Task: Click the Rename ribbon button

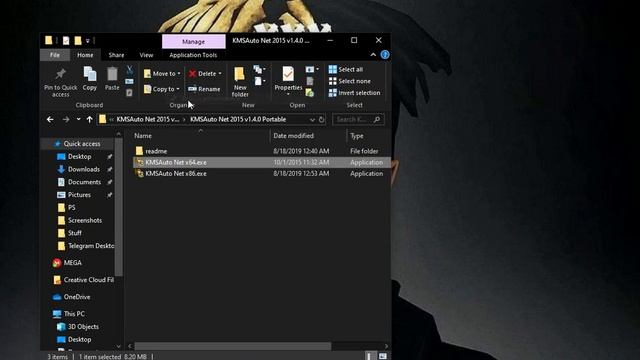Action: (x=204, y=89)
